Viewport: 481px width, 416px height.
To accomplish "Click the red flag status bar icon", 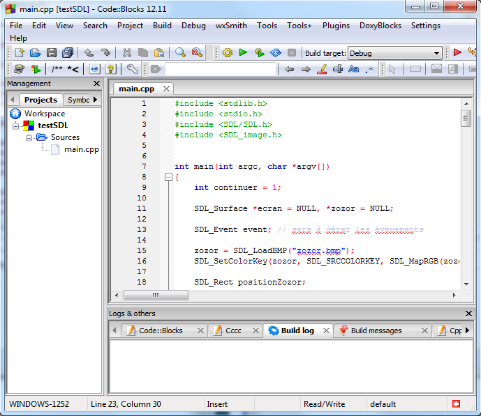I will tap(456, 404).
